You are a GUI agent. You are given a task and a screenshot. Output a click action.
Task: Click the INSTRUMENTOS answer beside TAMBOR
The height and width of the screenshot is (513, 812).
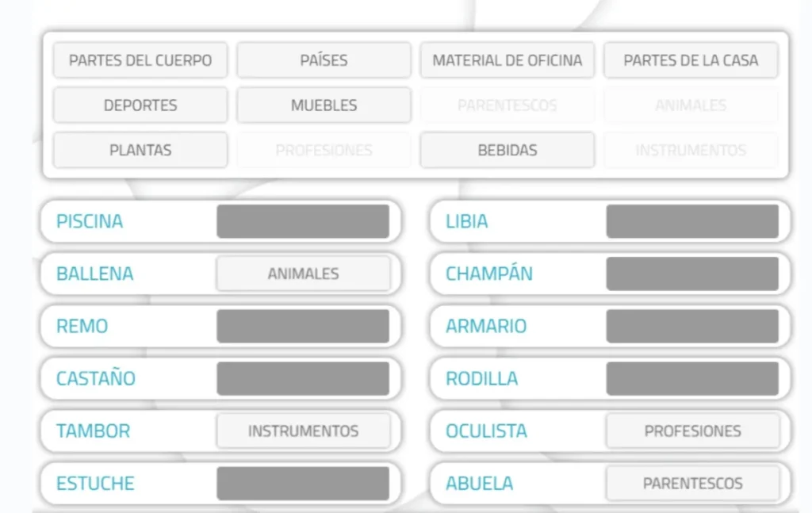click(x=304, y=431)
